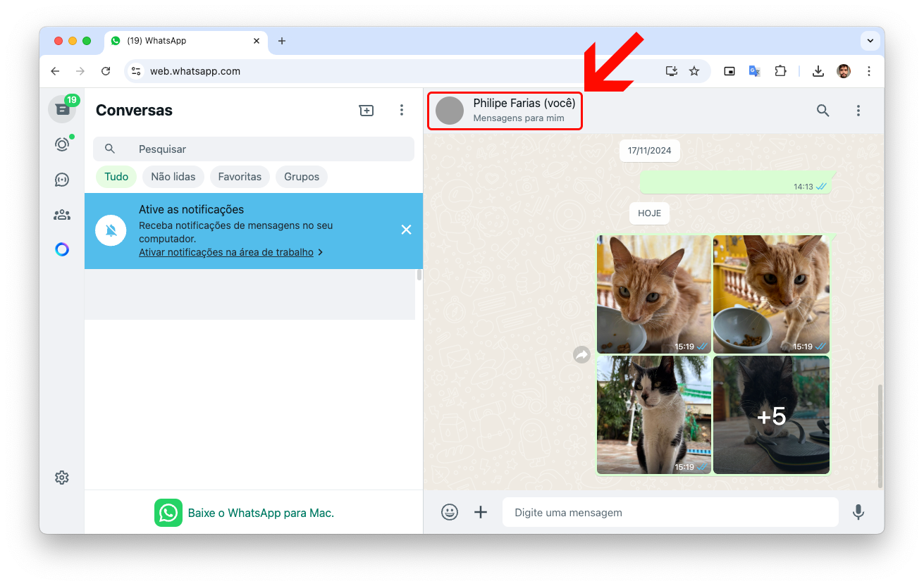Image resolution: width=924 pixels, height=586 pixels.
Task: Open the Conversas three-dot menu
Action: click(401, 111)
